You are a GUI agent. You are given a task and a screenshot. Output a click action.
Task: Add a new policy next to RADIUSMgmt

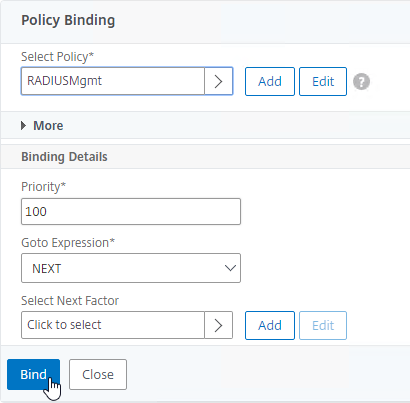[x=270, y=82]
